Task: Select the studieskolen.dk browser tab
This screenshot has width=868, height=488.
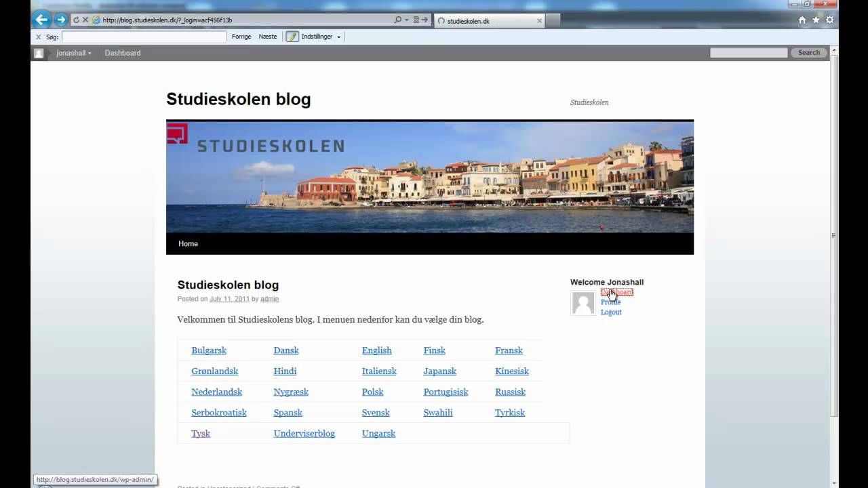Action: tap(489, 20)
